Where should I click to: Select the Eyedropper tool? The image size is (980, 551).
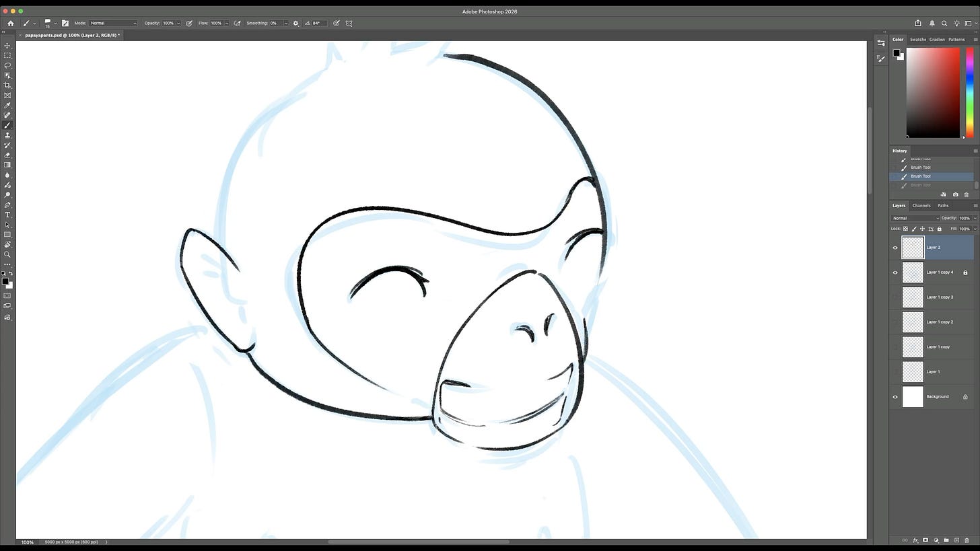point(7,106)
